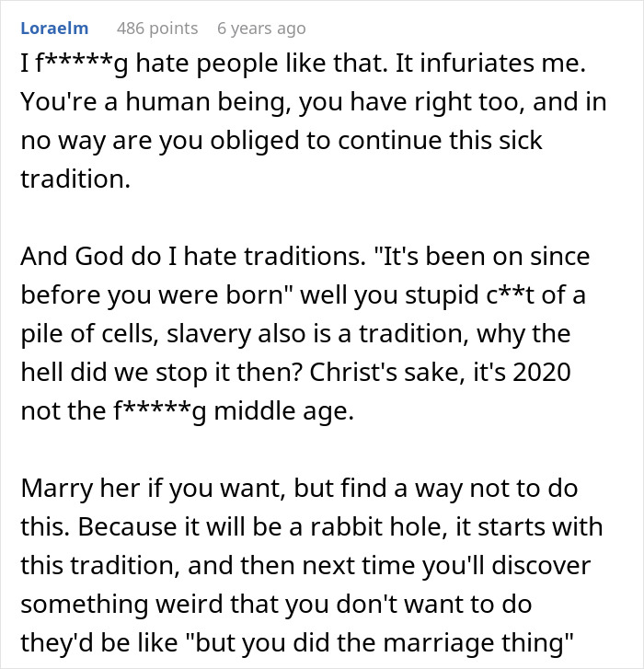Open the Loraelm user profile link

pos(54,29)
